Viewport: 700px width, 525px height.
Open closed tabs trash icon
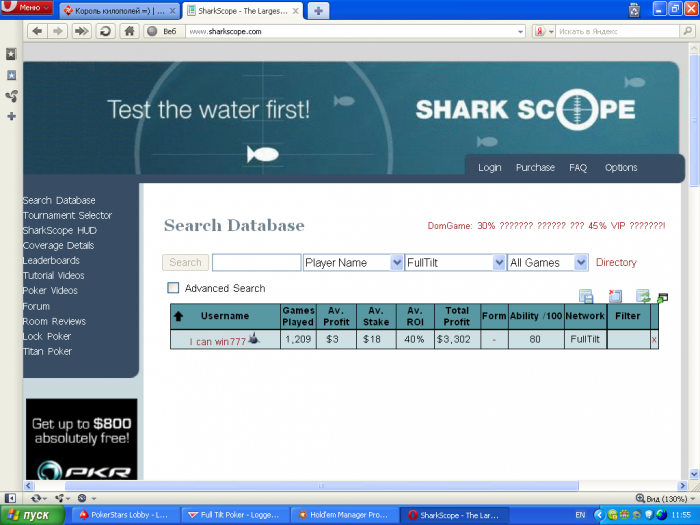[634, 10]
